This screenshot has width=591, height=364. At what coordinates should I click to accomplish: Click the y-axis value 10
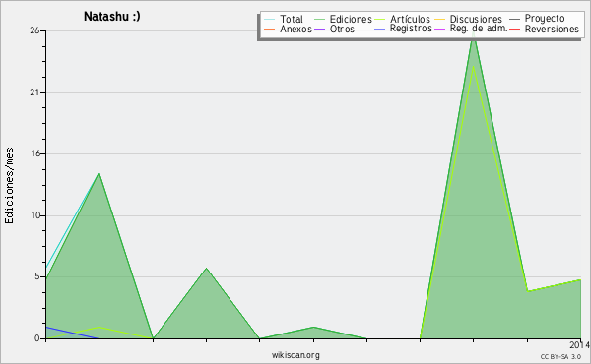[x=35, y=215]
